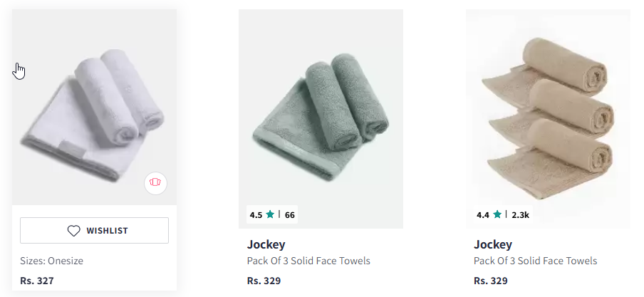Open Jockey brand link under green towels
The height and width of the screenshot is (297, 644).
tap(266, 244)
